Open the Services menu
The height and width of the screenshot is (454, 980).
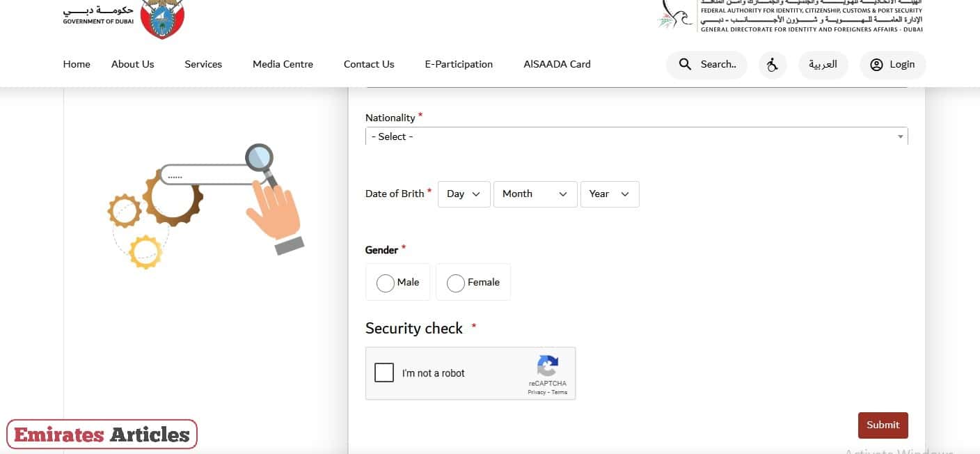[203, 64]
